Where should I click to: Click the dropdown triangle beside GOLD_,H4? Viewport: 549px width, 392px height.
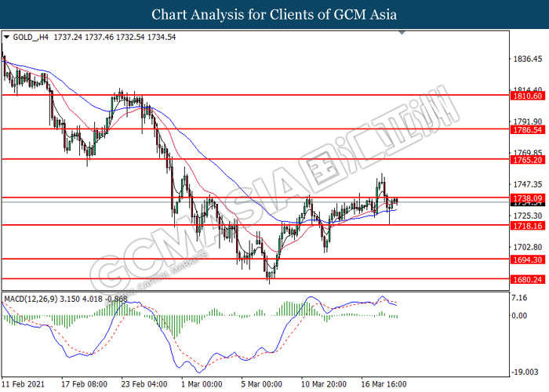tap(6, 37)
